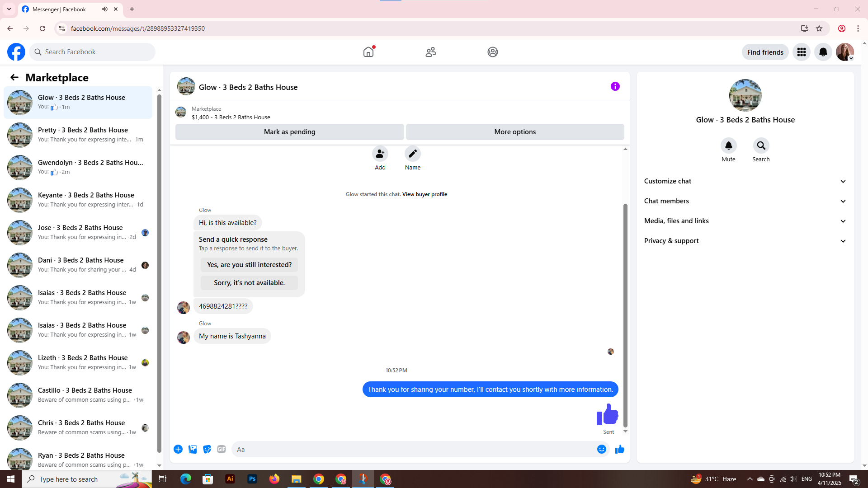Image resolution: width=868 pixels, height=488 pixels.
Task: Expand the Privacy & support section
Action: 745,241
